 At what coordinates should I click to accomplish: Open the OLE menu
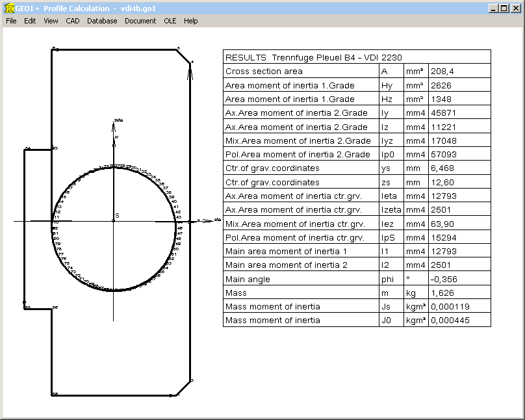tap(170, 21)
